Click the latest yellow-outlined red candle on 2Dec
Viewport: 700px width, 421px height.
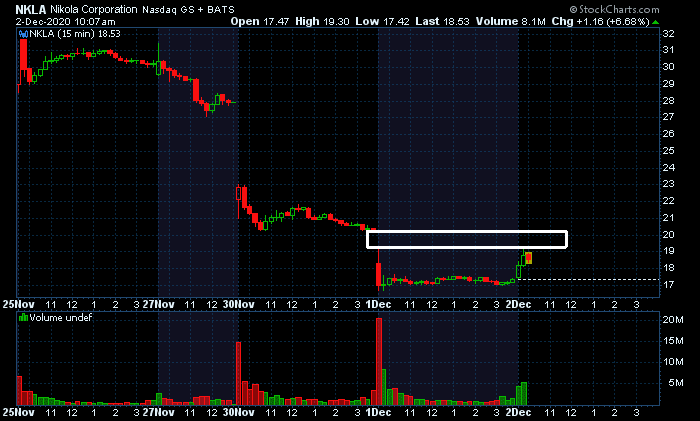tap(529, 258)
